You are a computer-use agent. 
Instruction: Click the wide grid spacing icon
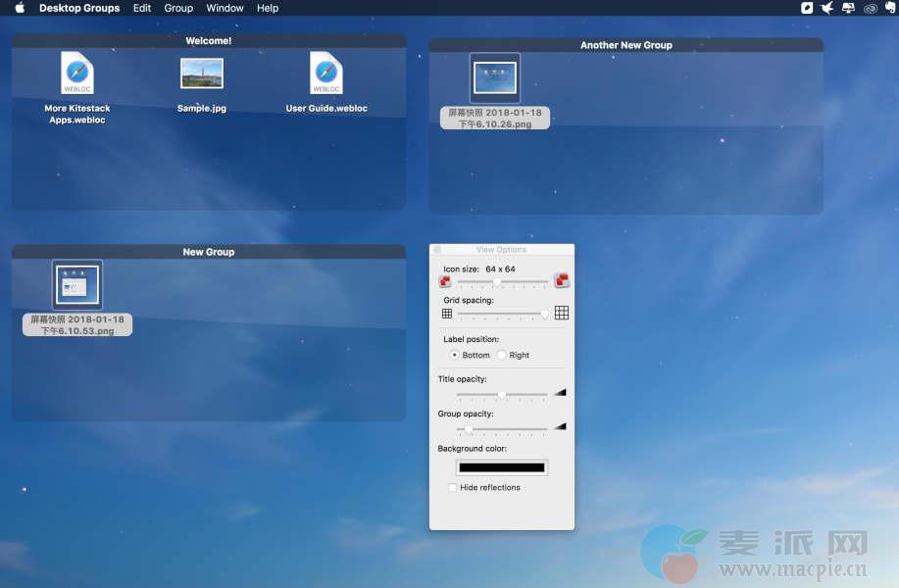pos(562,314)
